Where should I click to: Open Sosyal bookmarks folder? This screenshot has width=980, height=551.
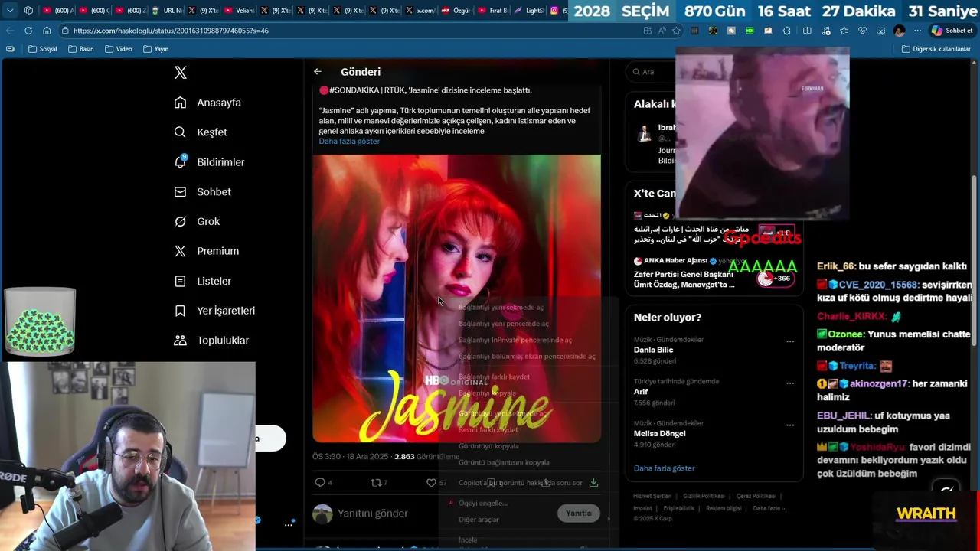[43, 49]
